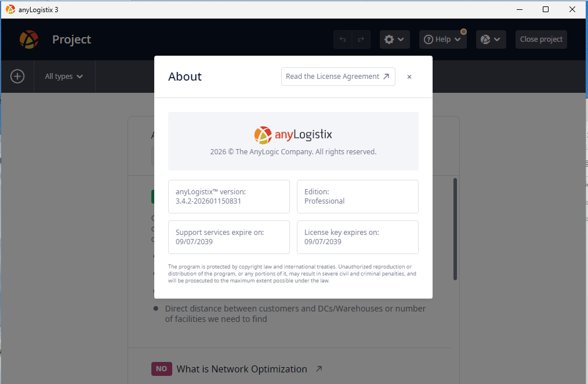This screenshot has height=384, width=588.
Task: Click the orange notification dot on Help
Action: tap(464, 31)
